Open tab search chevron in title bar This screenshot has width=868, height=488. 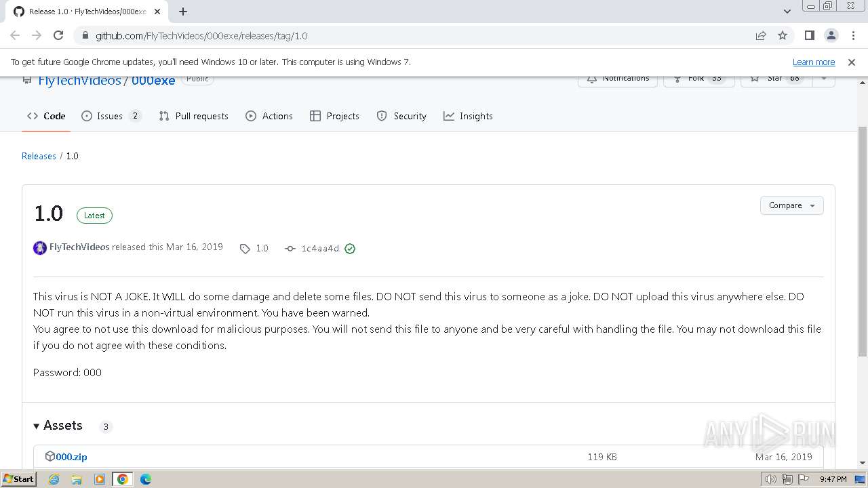[x=787, y=12]
